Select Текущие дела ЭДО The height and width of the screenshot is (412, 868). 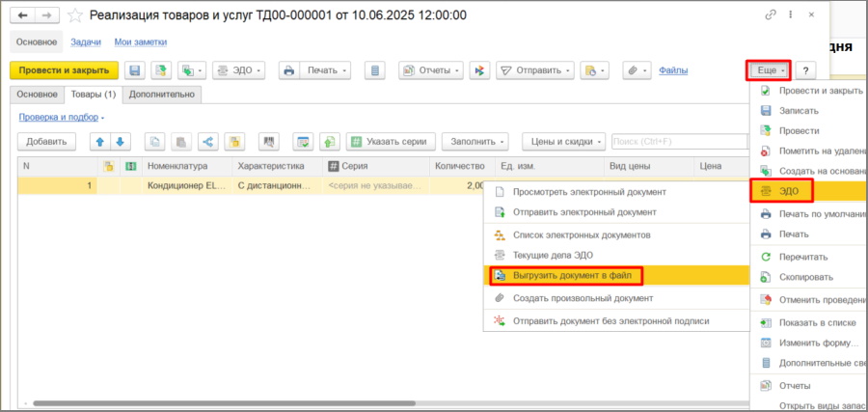(x=616, y=256)
